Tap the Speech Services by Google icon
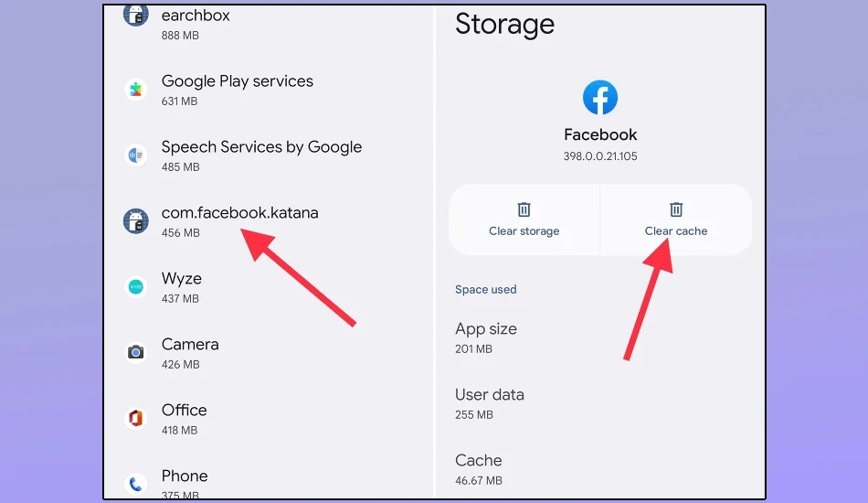 135,155
